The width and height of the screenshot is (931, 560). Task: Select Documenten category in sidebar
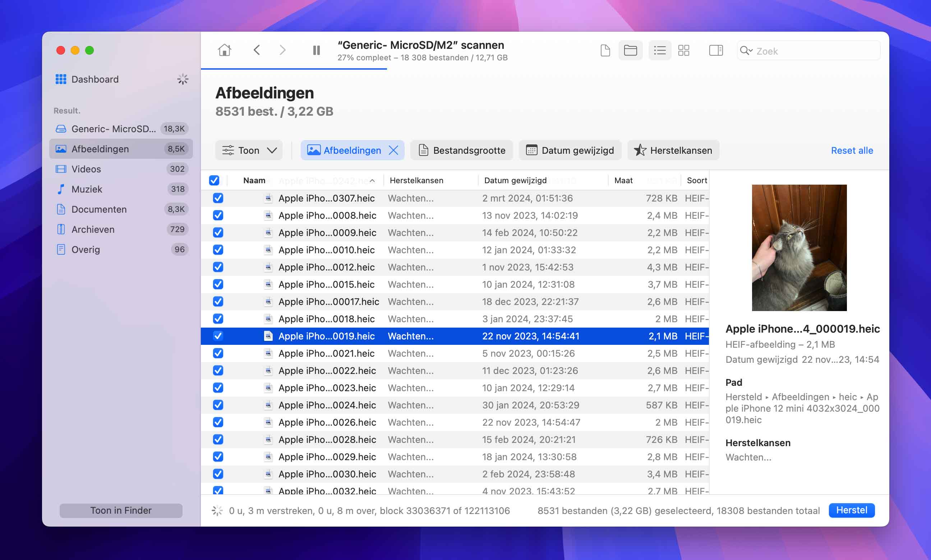pyautogui.click(x=121, y=209)
